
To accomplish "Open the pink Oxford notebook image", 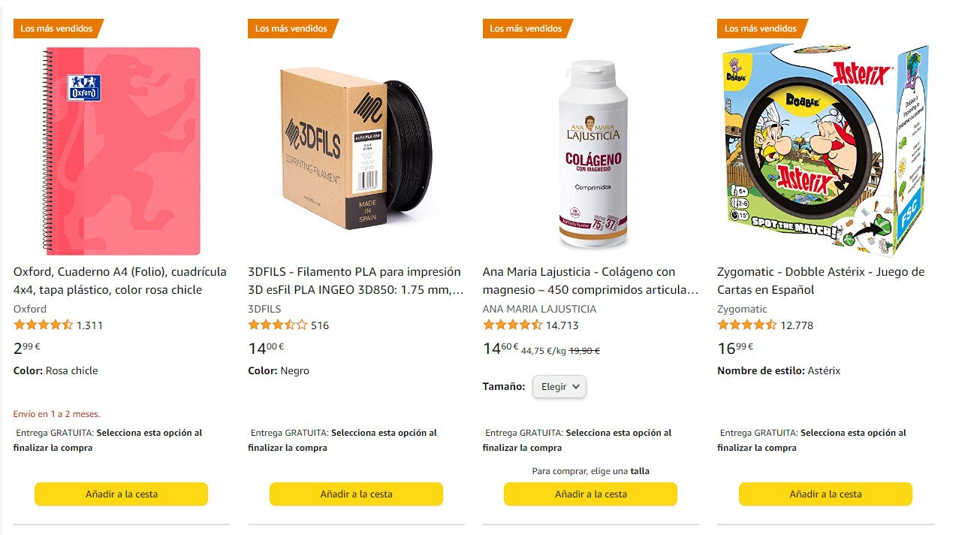I will click(121, 150).
